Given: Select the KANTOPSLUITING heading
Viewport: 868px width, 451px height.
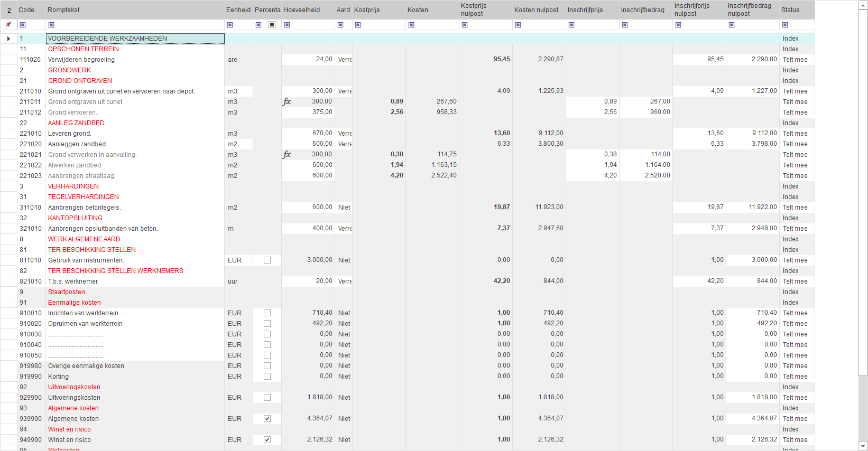Looking at the screenshot, I should point(135,218).
